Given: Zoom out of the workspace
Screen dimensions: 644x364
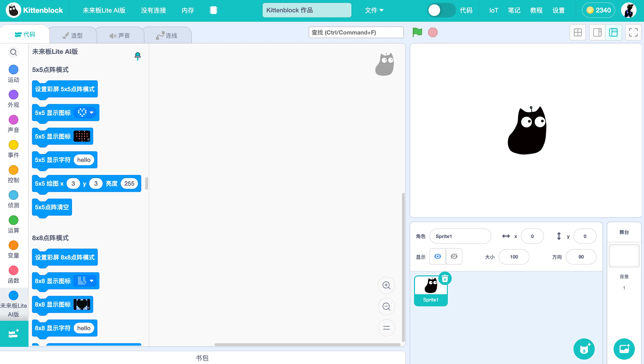Looking at the screenshot, I should 386,307.
